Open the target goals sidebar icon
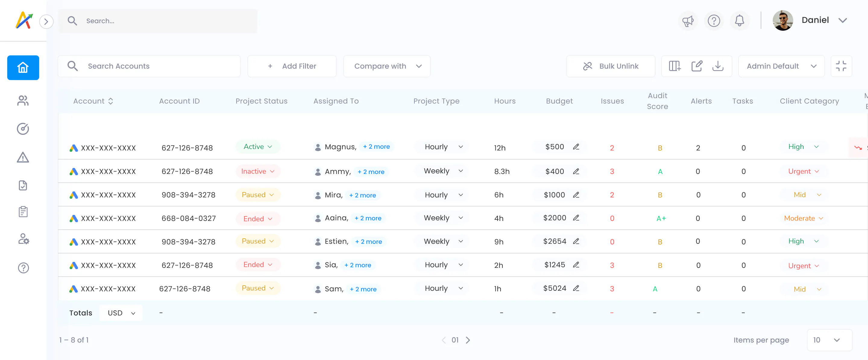The image size is (868, 360). [x=23, y=129]
